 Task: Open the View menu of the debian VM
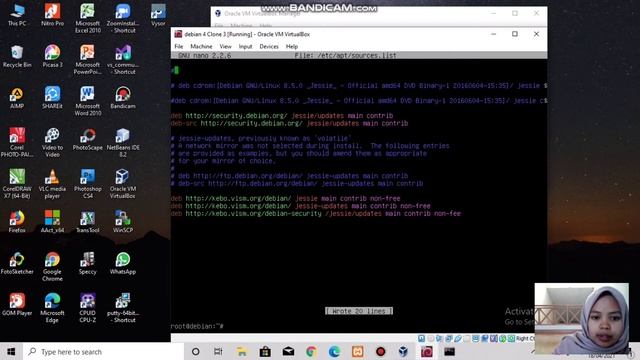click(225, 47)
